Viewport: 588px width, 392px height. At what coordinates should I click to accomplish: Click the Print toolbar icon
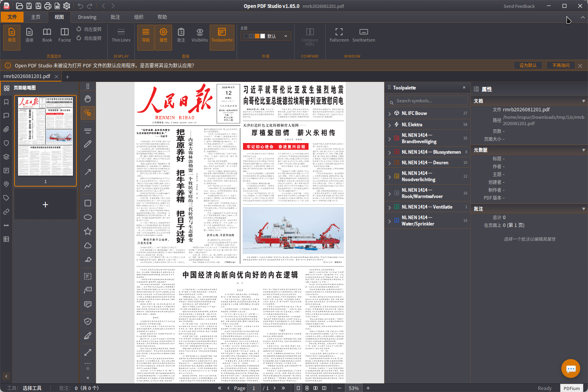pyautogui.click(x=48, y=6)
